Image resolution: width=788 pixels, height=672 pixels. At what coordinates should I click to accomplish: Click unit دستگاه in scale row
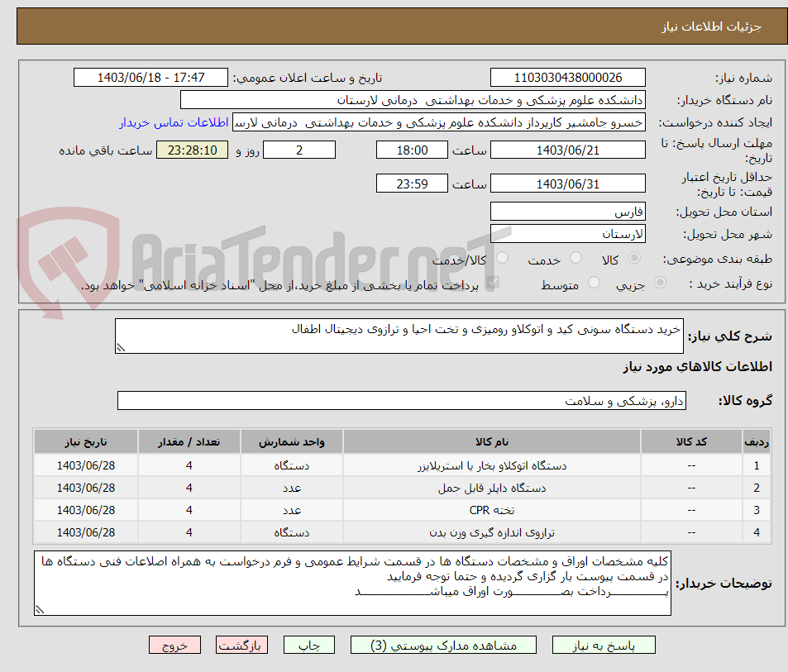point(292,531)
